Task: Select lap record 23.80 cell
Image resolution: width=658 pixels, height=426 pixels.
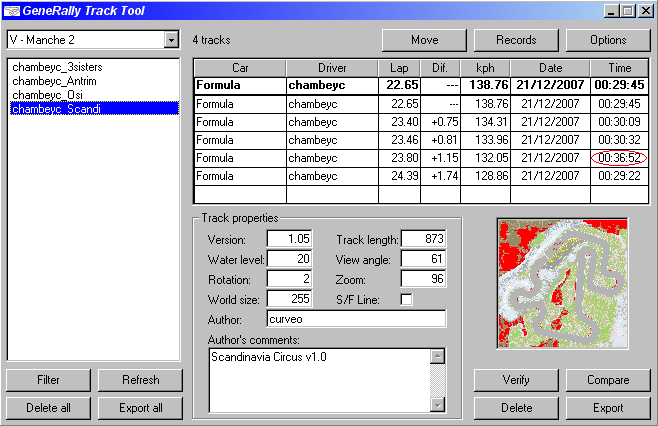Action: click(400, 158)
